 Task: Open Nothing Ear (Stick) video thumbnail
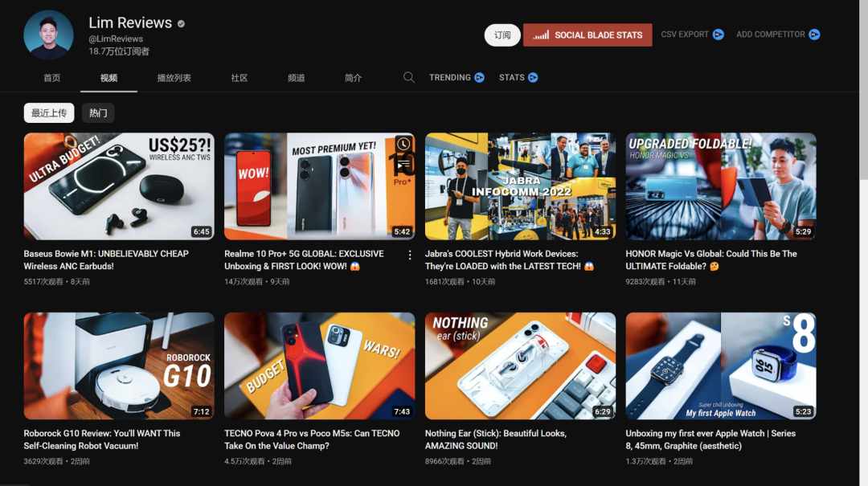tap(520, 366)
